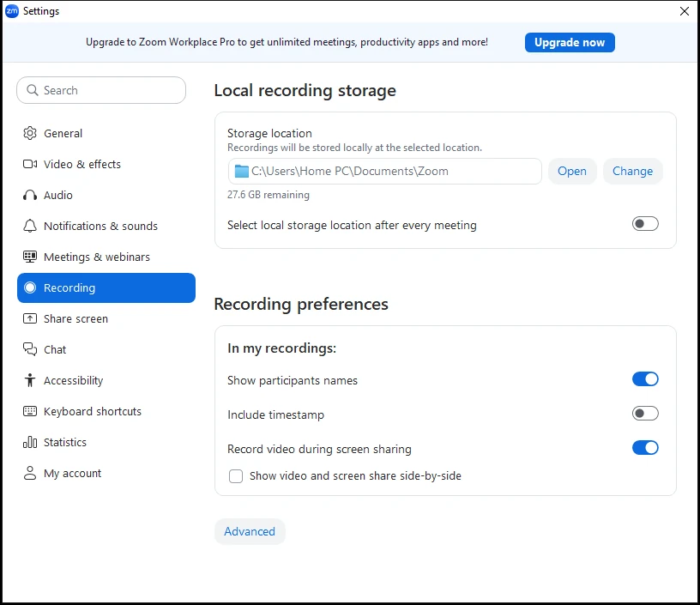
Task: Click the blue folder icon in storage path
Action: click(x=242, y=171)
